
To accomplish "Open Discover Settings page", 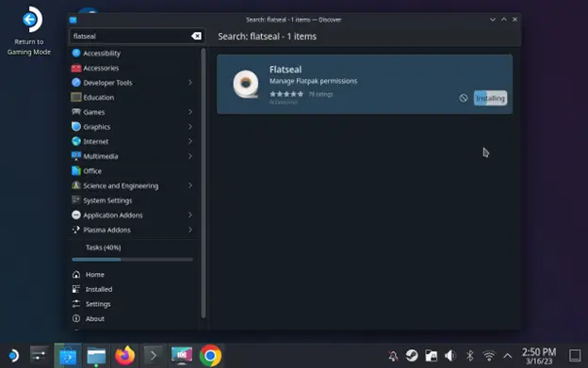I will pos(133,304).
